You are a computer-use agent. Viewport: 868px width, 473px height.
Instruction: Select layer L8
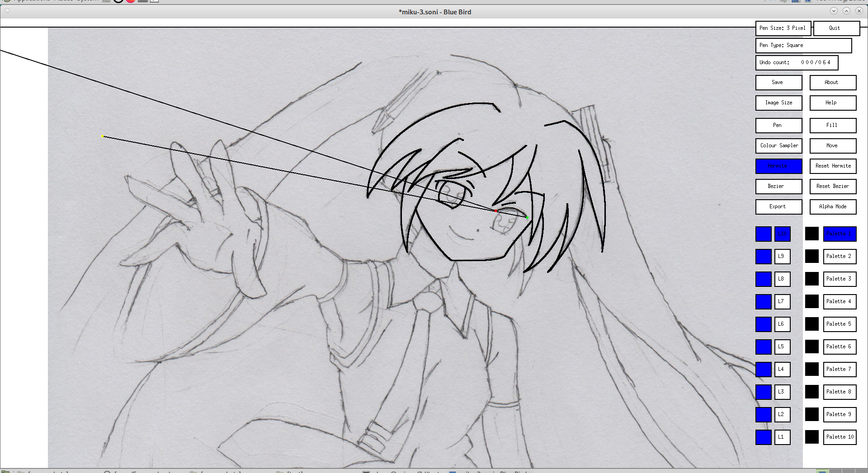point(783,279)
